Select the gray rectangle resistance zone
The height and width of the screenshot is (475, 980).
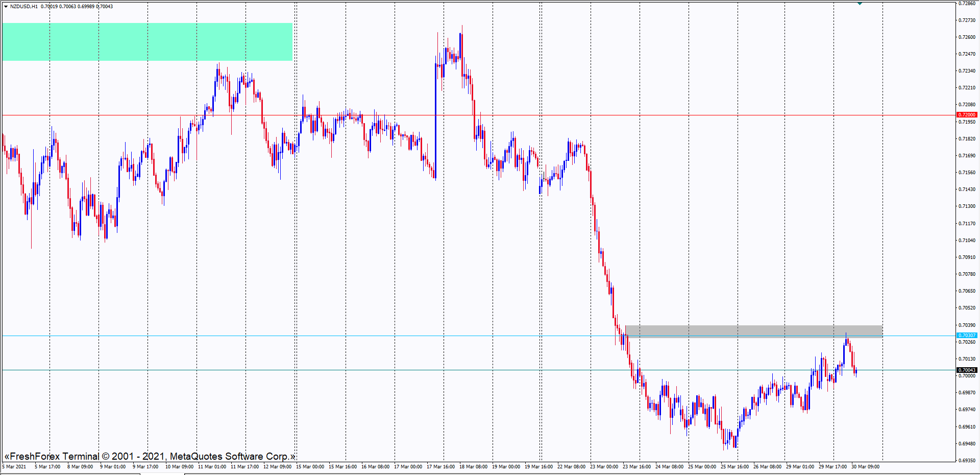click(x=753, y=331)
